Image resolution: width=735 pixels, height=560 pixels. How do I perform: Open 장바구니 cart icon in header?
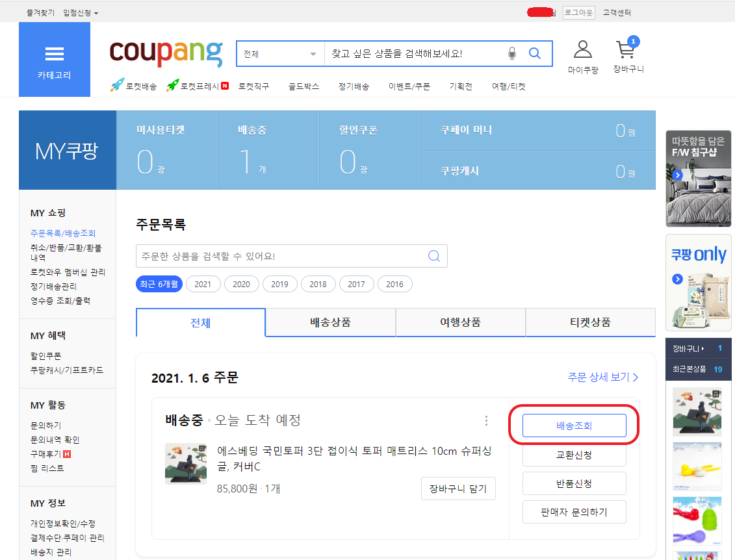(x=626, y=48)
